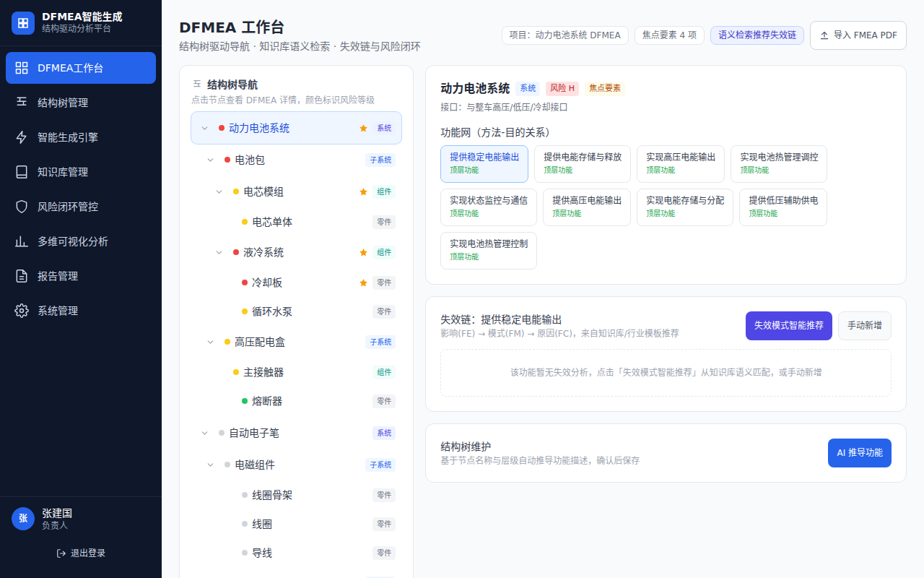
Task: Select the 实现电池热管理控制 function card
Action: (489, 251)
